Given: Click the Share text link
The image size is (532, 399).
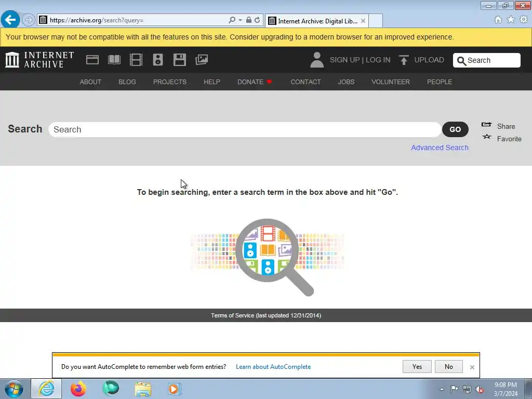Looking at the screenshot, I should [x=506, y=126].
